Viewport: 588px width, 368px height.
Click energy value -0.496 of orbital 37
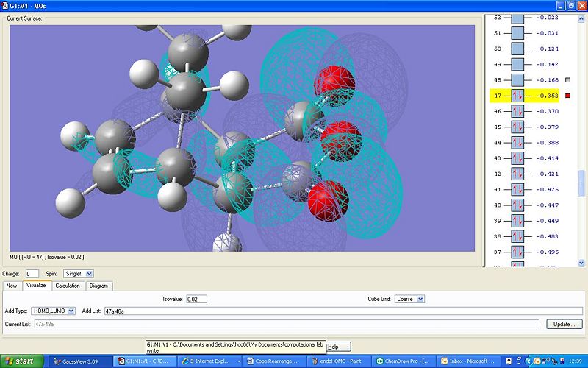click(x=547, y=252)
